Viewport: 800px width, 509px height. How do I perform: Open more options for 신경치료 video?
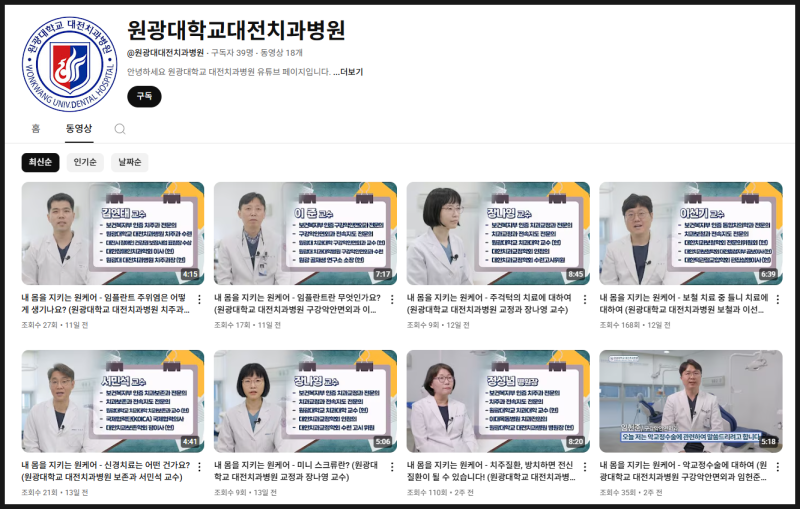click(199, 467)
